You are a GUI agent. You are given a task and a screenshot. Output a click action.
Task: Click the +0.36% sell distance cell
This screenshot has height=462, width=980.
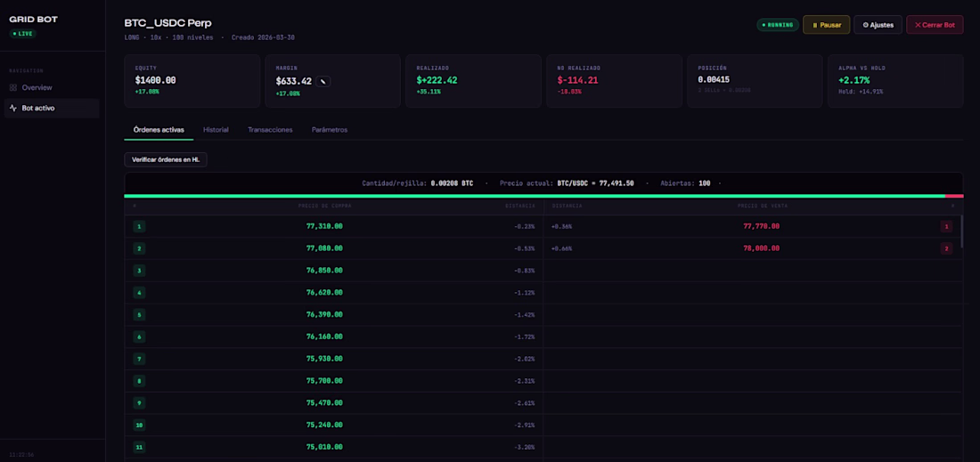tap(561, 227)
